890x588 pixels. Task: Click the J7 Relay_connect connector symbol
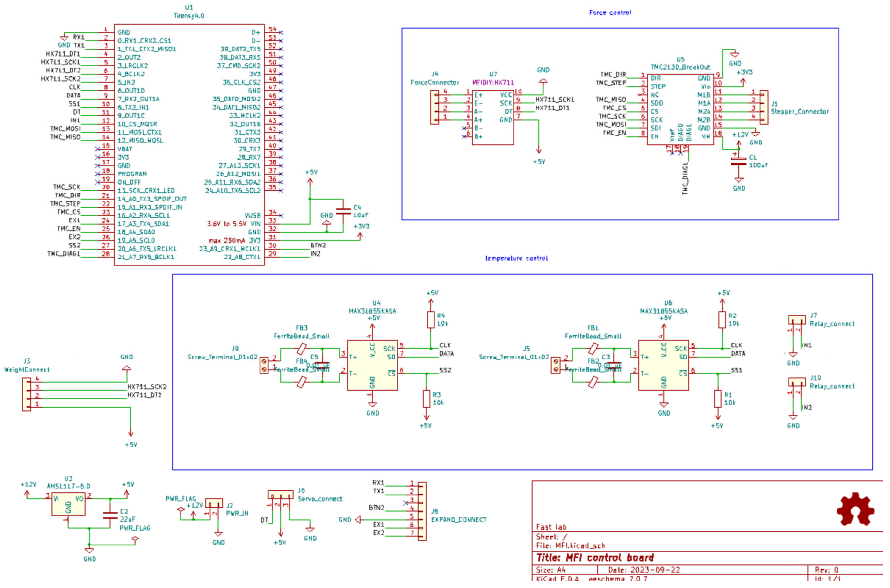coord(797,320)
